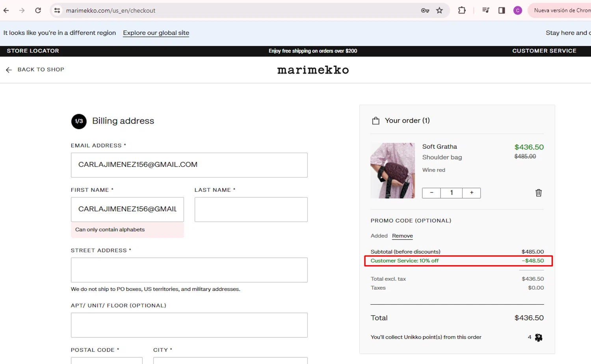Viewport: 591px width, 364px height.
Task: Remove the applied promo code
Action: [402, 236]
